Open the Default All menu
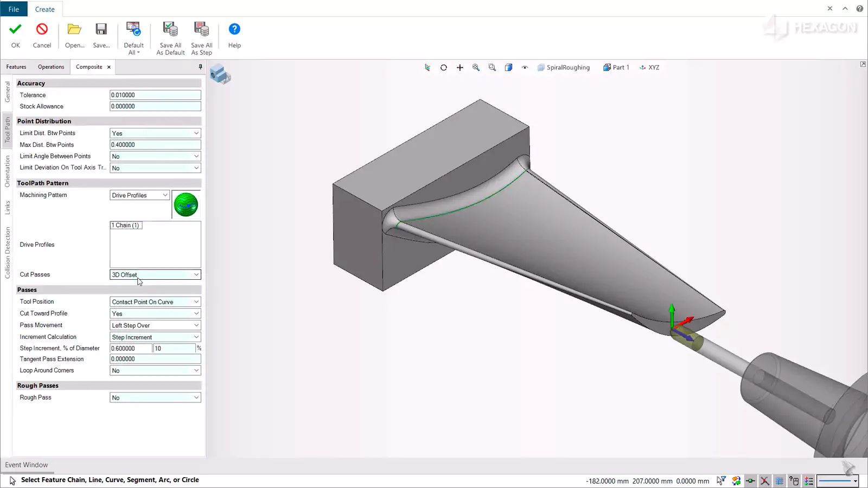 point(133,38)
